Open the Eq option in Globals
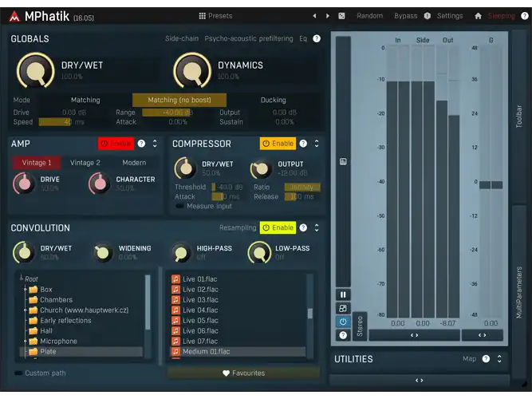532x399 pixels. point(303,38)
